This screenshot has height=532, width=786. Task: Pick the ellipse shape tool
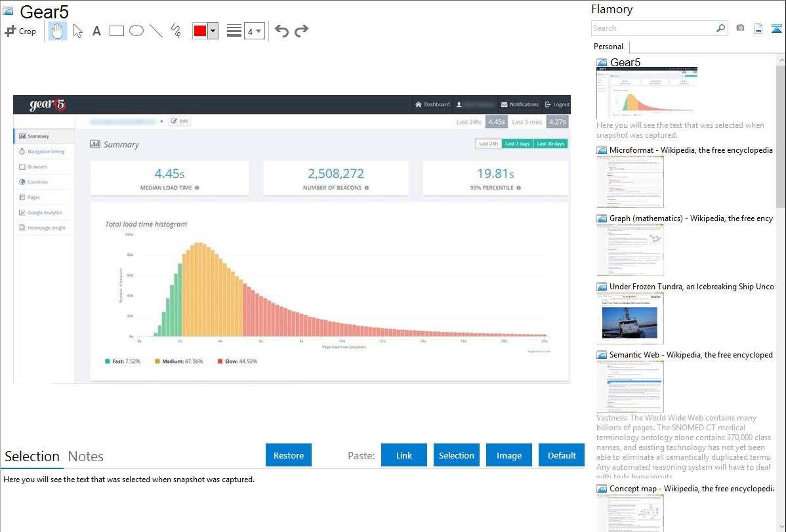(136, 31)
